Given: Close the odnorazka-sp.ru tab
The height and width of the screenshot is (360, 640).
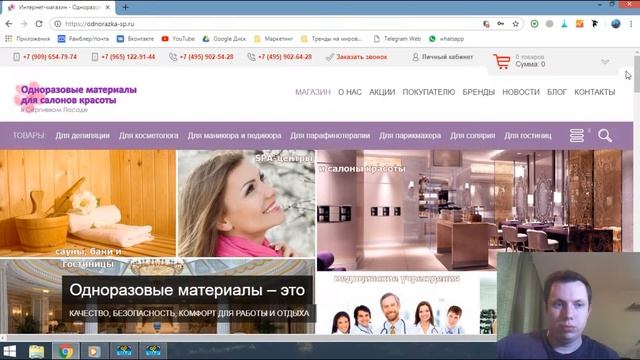Looking at the screenshot, I should [108, 7].
